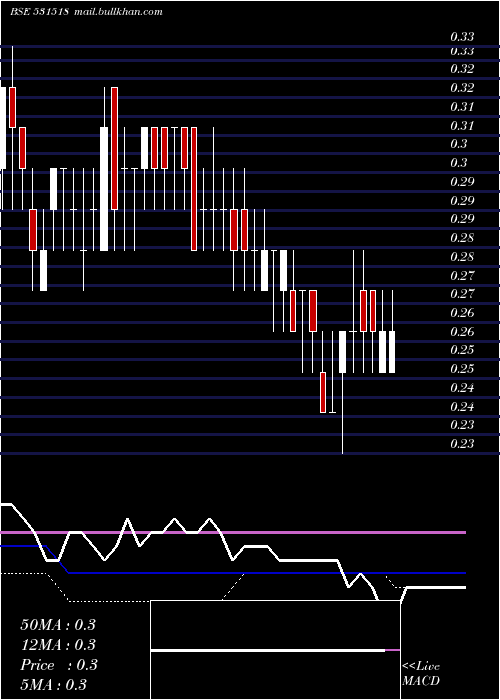Click the BSE 531518 ticker label

pyautogui.click(x=39, y=12)
